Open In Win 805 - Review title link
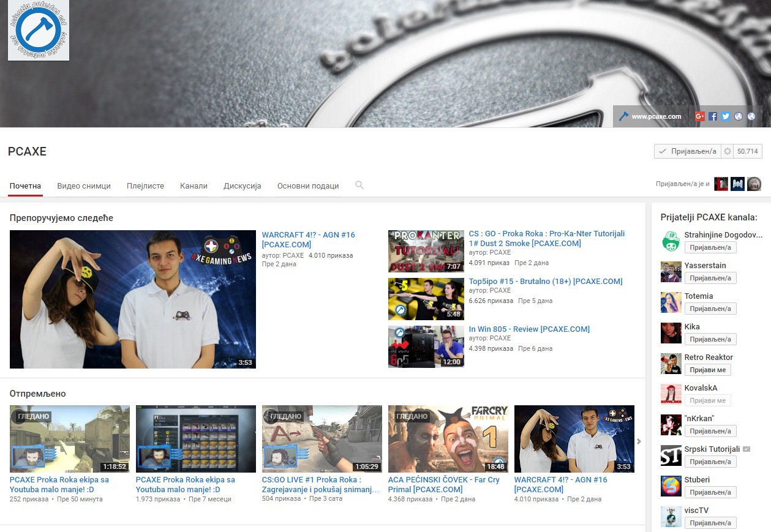This screenshot has width=771, height=532. point(529,329)
